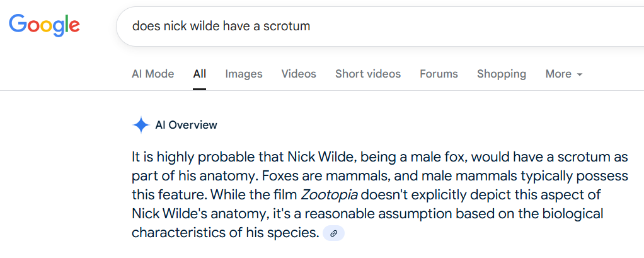Click the text 'Nick Wilde's anatomy'
Viewport: 644px width, 258px height.
[x=193, y=214]
